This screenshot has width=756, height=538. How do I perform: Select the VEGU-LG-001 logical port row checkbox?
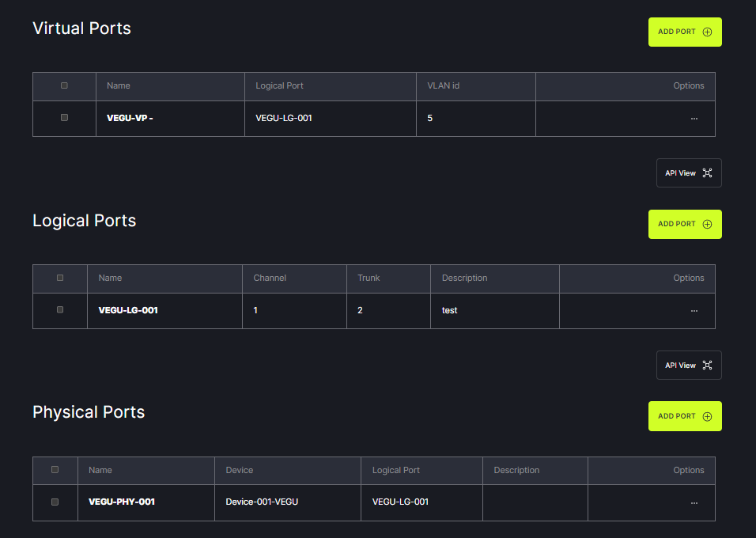tap(60, 310)
